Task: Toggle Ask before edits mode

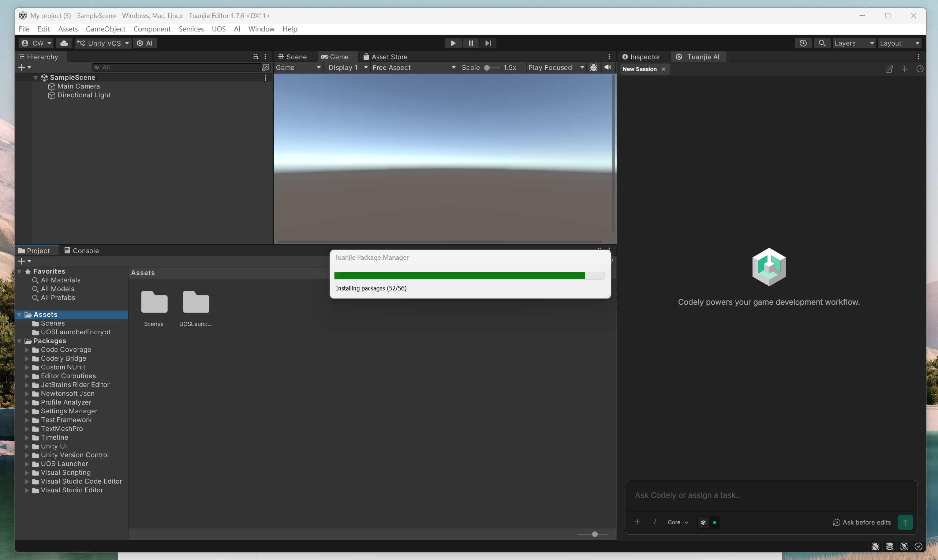Action: 862,522
